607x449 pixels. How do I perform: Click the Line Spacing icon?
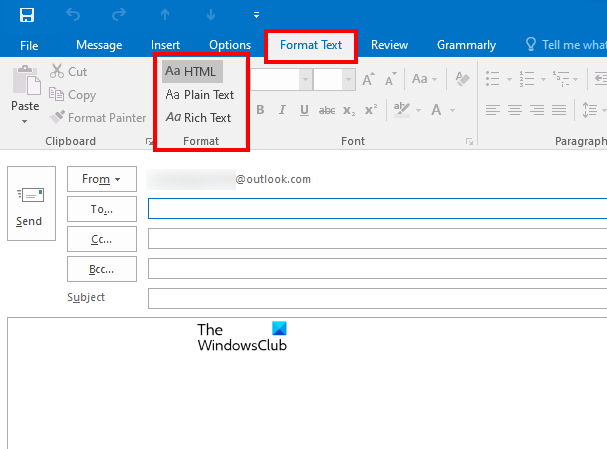pyautogui.click(x=590, y=110)
